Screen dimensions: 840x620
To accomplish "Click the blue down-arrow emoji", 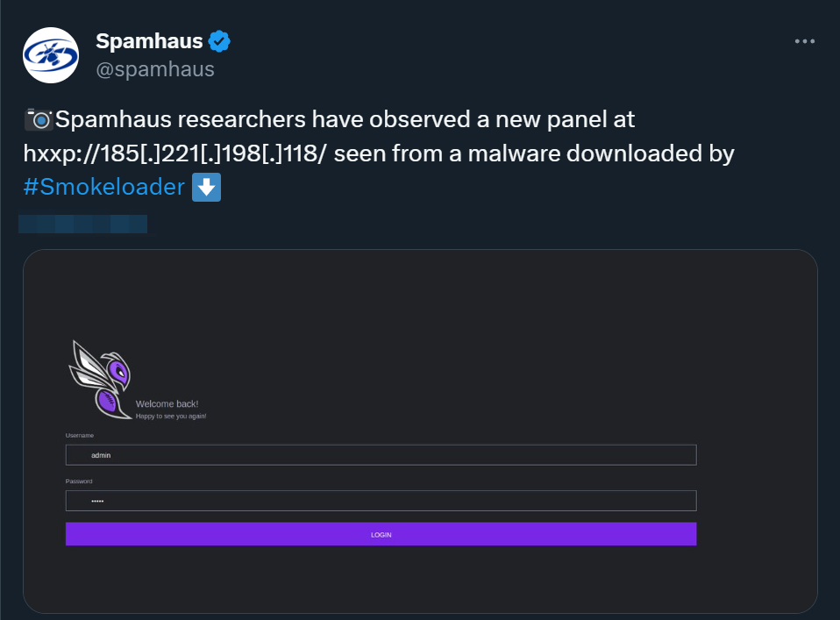I will coord(206,188).
